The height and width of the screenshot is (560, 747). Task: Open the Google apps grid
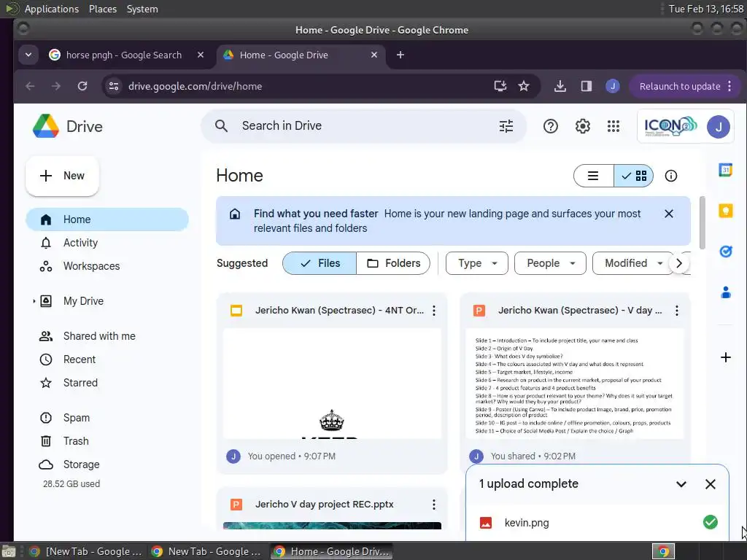click(x=614, y=126)
